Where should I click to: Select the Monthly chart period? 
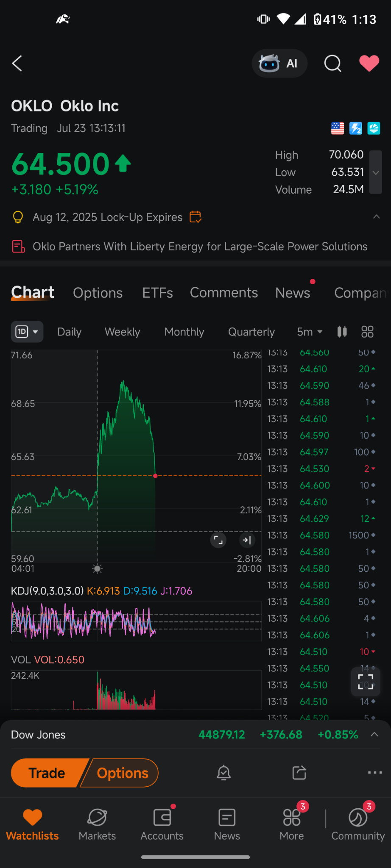(184, 332)
